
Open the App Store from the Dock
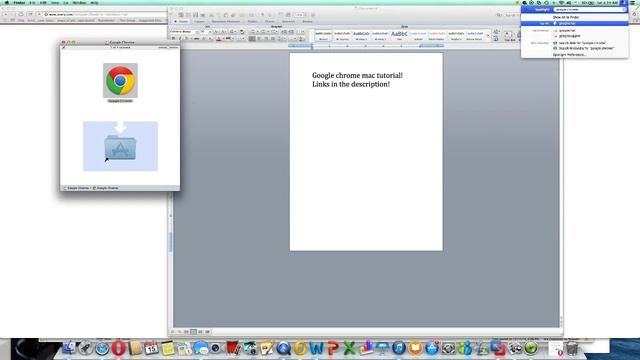point(432,348)
